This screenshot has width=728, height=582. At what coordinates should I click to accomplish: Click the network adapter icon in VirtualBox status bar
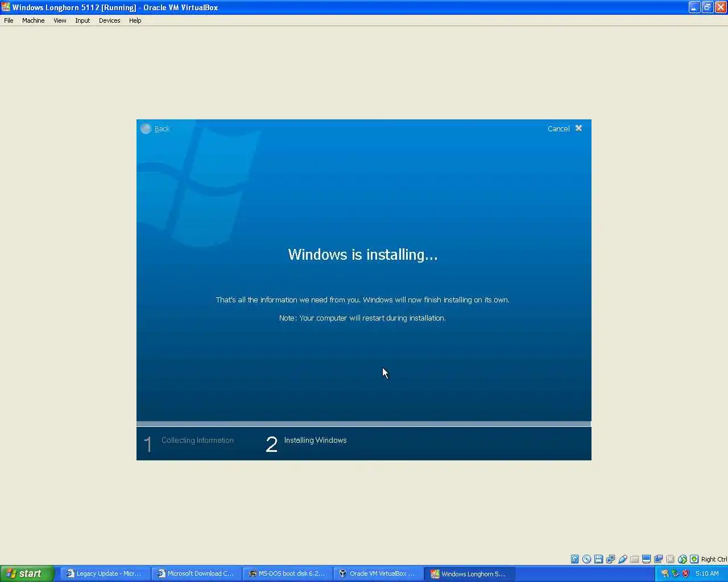click(x=610, y=559)
